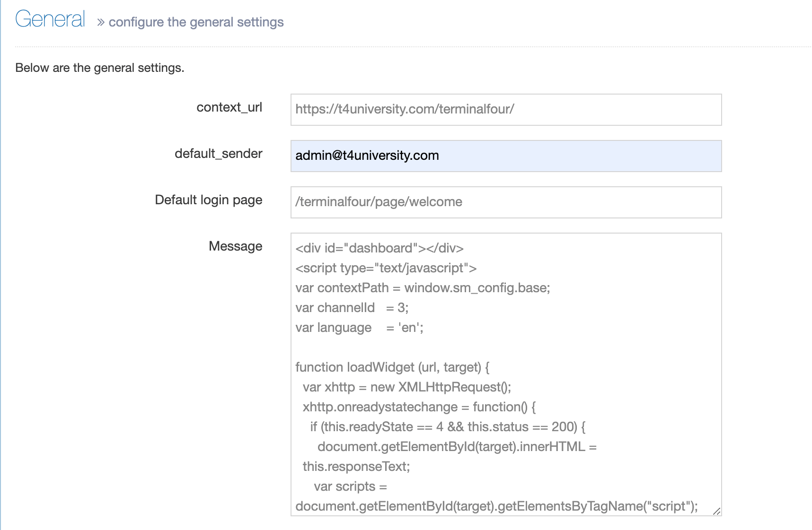812x530 pixels.
Task: Click 'Below are the general settings' text
Action: [99, 68]
